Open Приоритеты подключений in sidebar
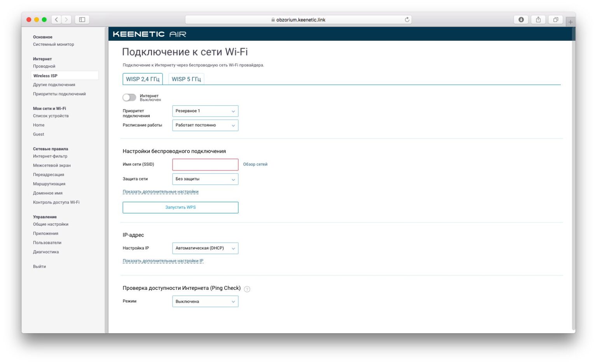Screen dimensions: 597x364 click(59, 94)
